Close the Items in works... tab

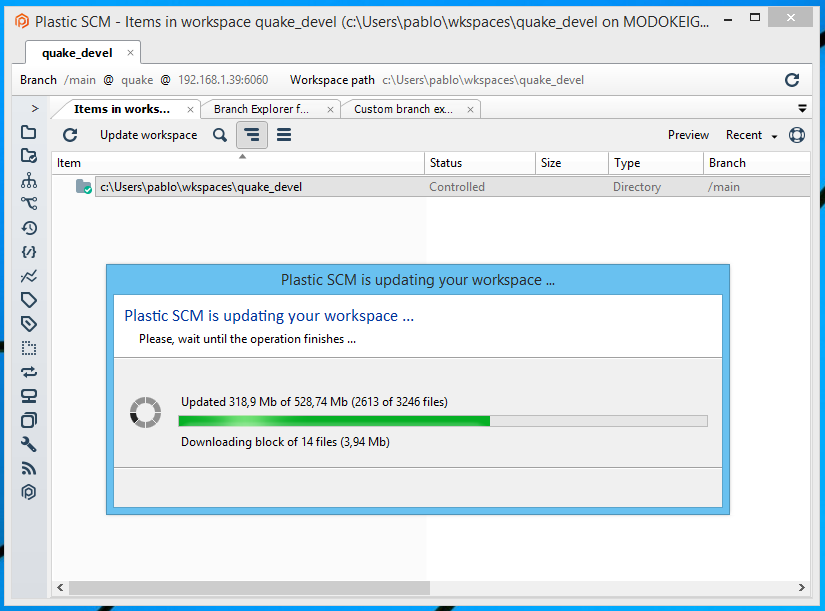190,109
